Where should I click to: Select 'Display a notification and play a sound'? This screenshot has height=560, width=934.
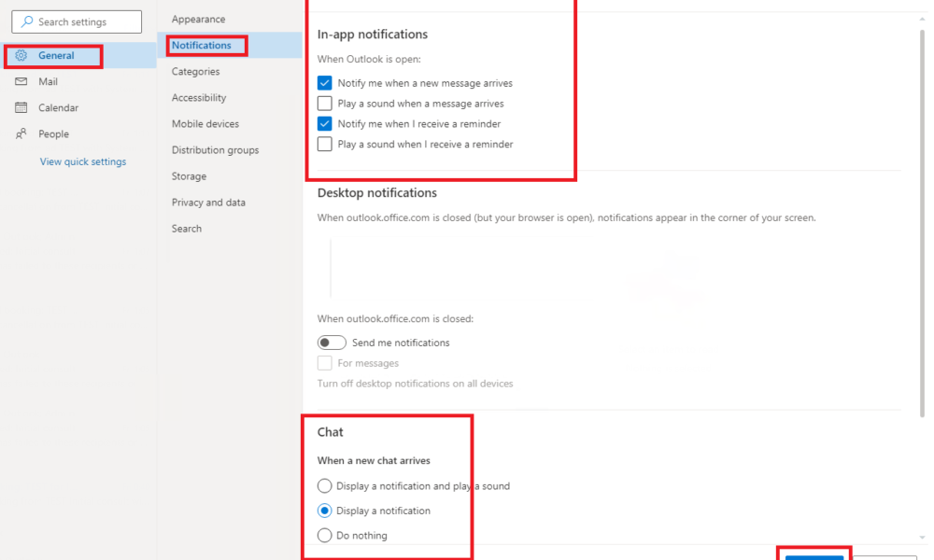[x=324, y=485]
